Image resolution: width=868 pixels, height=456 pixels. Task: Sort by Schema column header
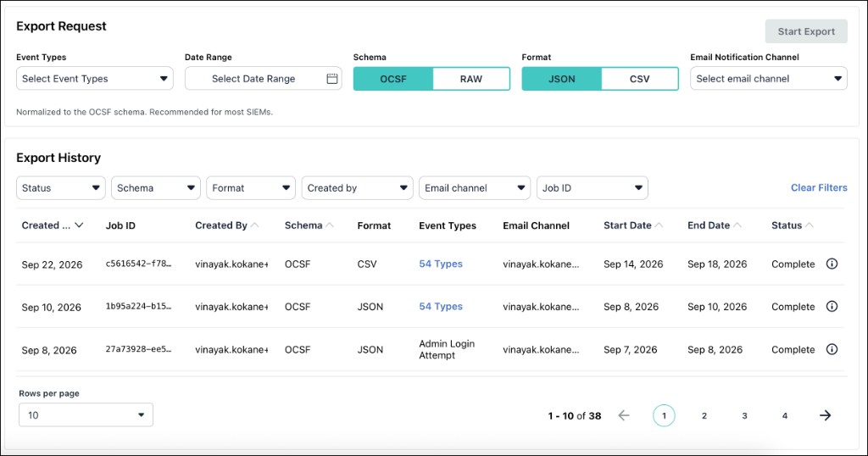coord(309,225)
